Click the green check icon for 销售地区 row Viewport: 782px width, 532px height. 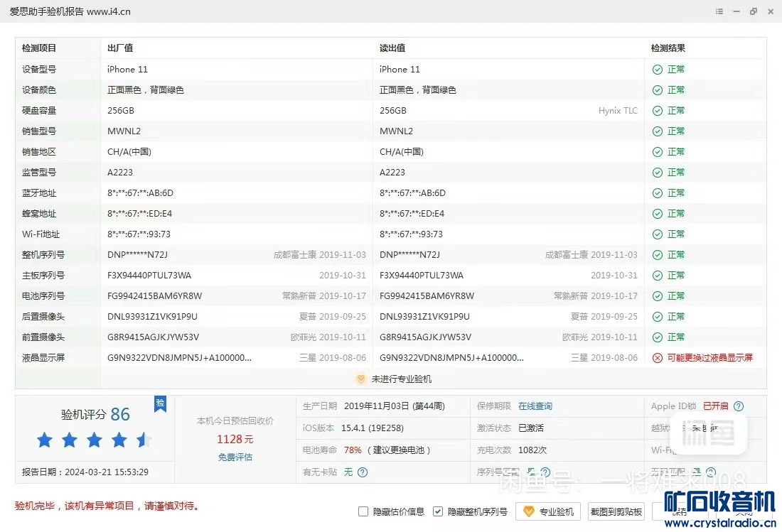[658, 152]
